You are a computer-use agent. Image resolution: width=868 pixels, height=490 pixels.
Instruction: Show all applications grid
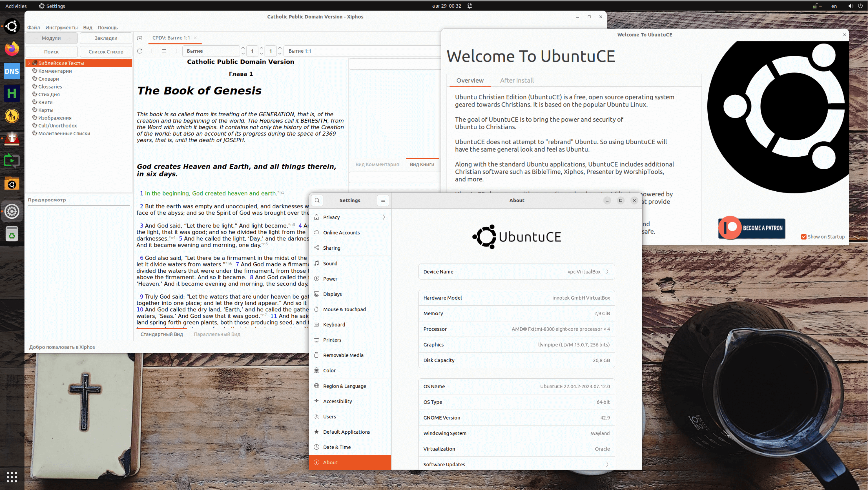[12, 477]
